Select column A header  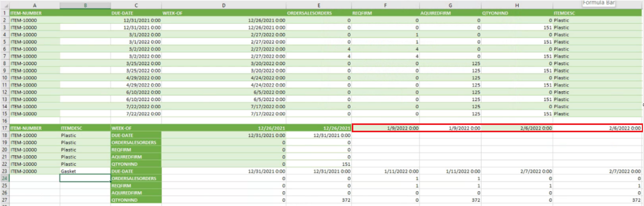pos(34,5)
